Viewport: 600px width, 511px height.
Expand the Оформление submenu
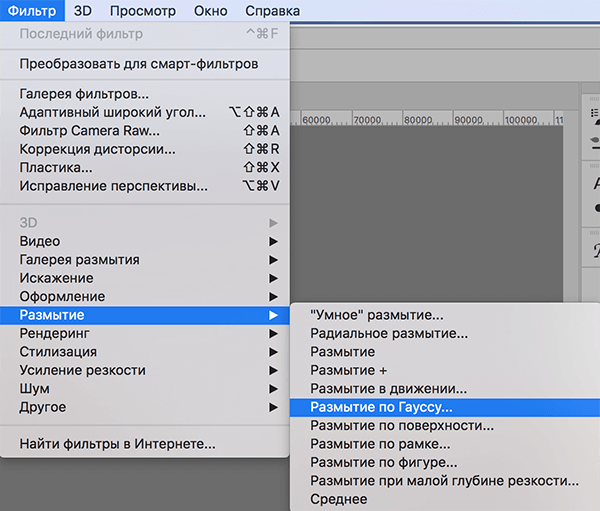coord(145,296)
